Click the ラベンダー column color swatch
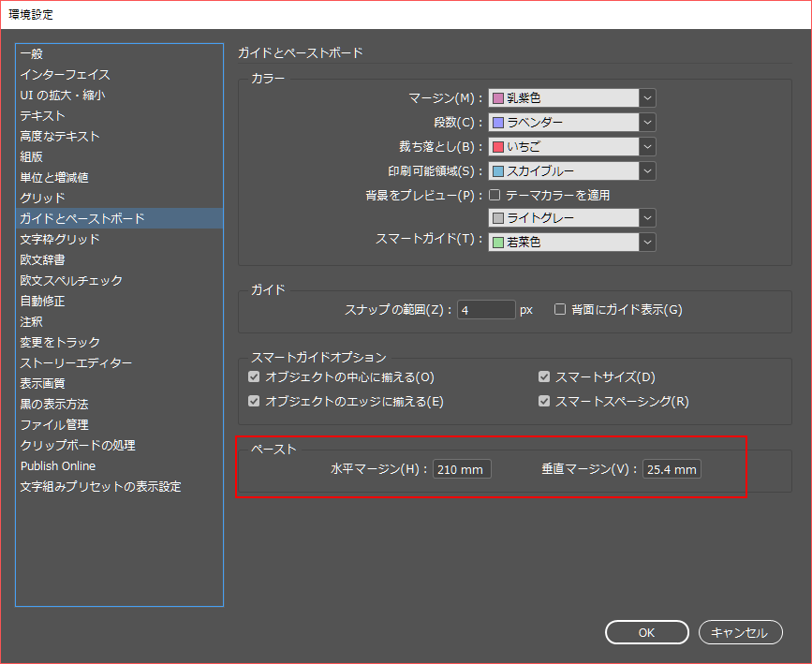 [x=498, y=123]
